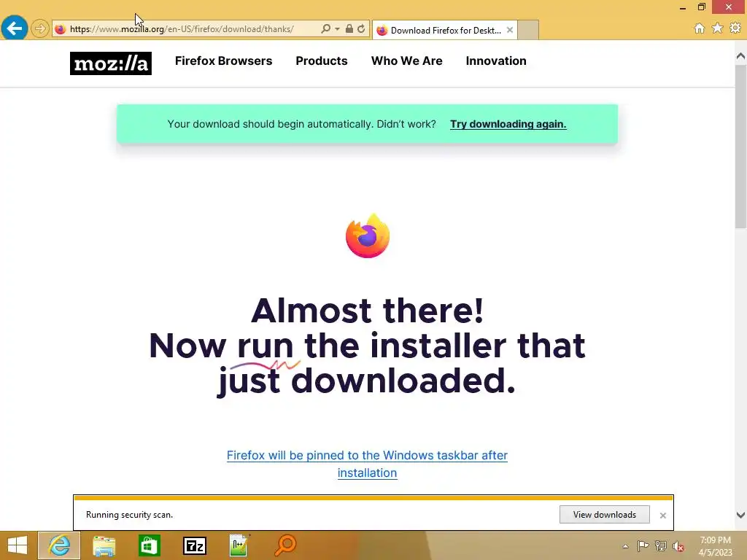The height and width of the screenshot is (560, 747).
Task: Open the Firefox Browsers menu
Action: tap(223, 61)
